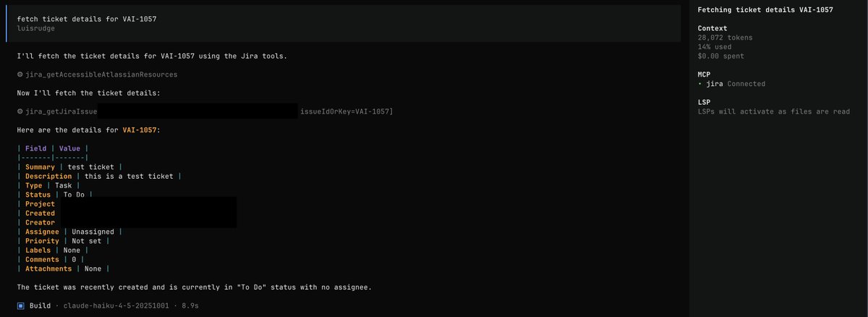The image size is (868, 317).
Task: Click the closing sentence about To Do status
Action: (x=194, y=287)
